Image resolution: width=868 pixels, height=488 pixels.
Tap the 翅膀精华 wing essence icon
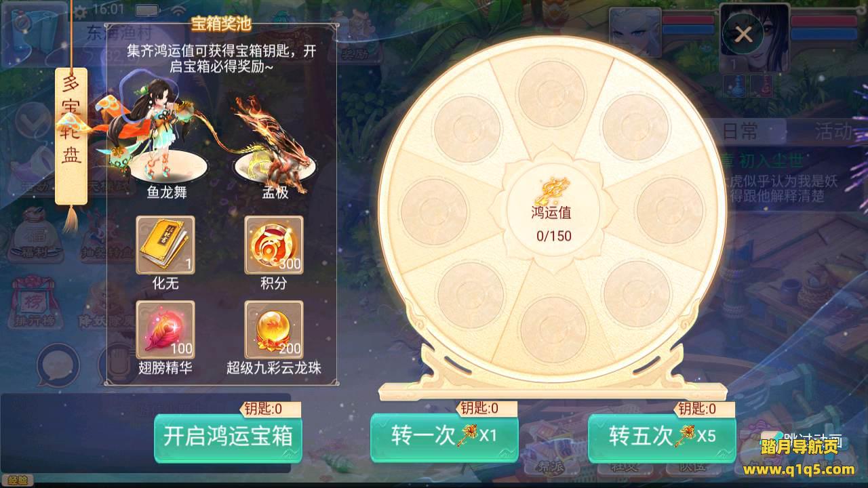pyautogui.click(x=165, y=329)
